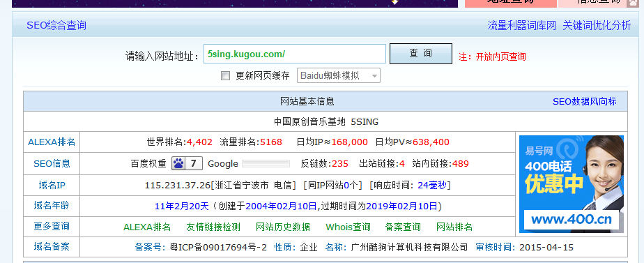Click traffic rank value 5168

(x=271, y=142)
